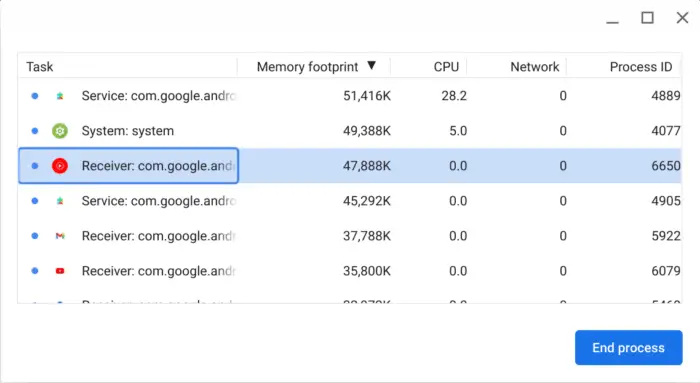Image resolution: width=700 pixels, height=383 pixels.
Task: Click the Gmail icon for process 5922
Action: 60,236
